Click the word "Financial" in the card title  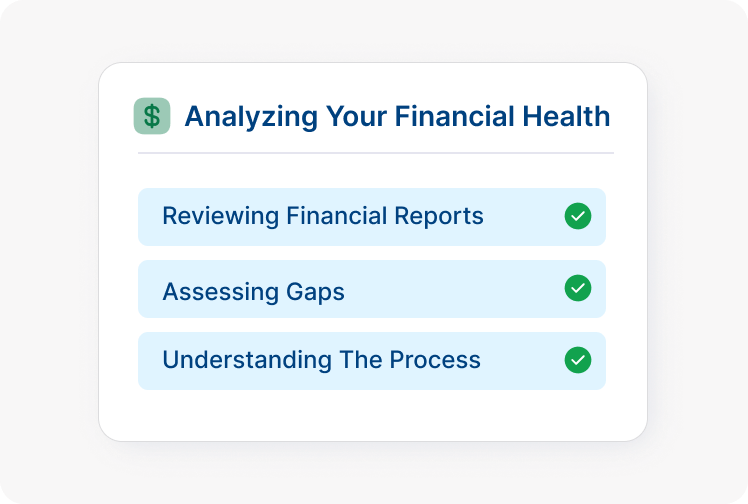(x=455, y=116)
